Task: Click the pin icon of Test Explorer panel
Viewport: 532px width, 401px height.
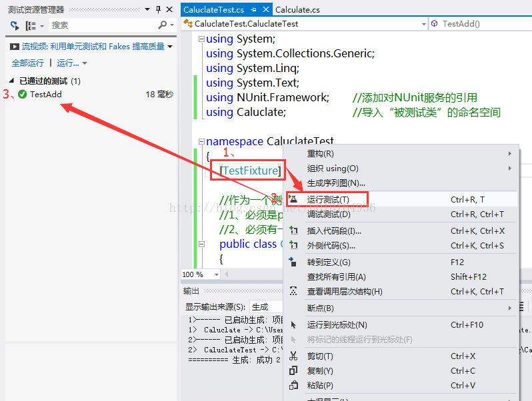Action: click(158, 9)
